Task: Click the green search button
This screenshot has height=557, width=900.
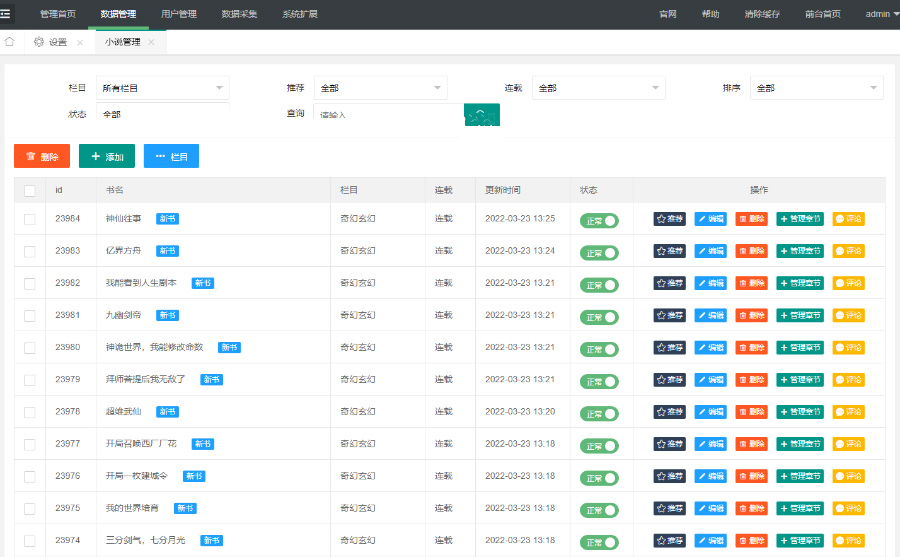Action: [482, 114]
